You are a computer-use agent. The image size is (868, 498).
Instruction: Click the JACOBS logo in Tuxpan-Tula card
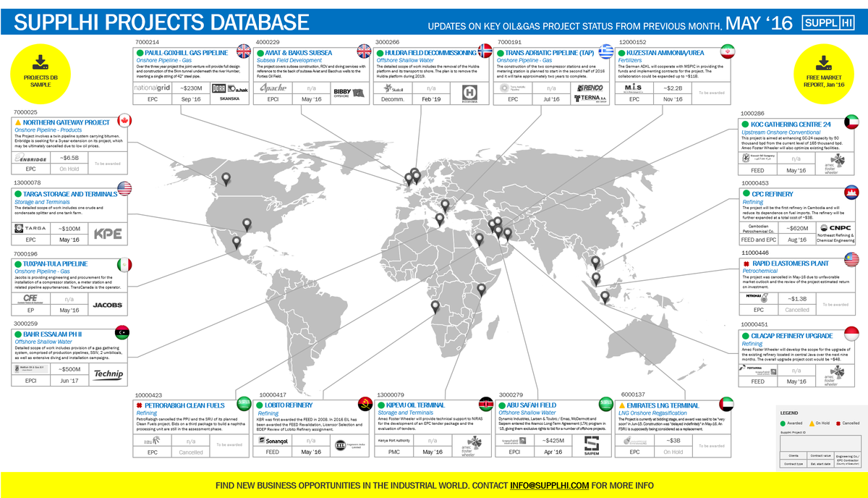pyautogui.click(x=108, y=305)
